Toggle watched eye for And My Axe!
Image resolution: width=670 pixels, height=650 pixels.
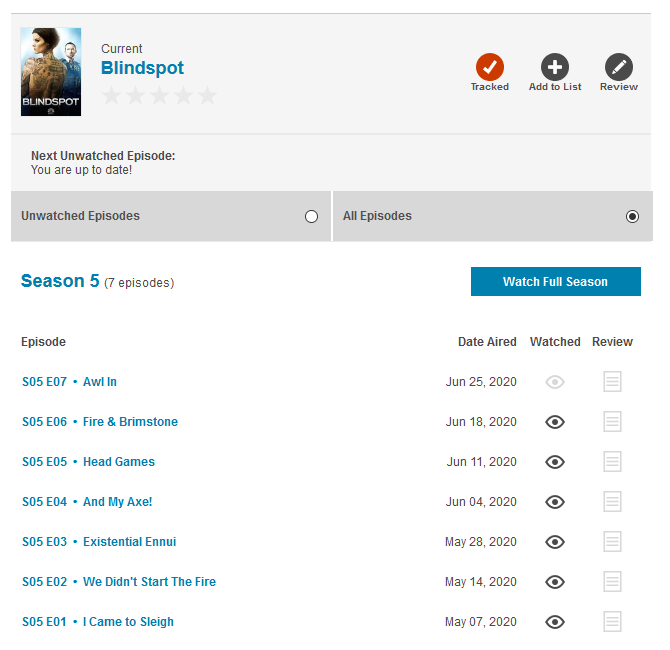[x=555, y=502]
